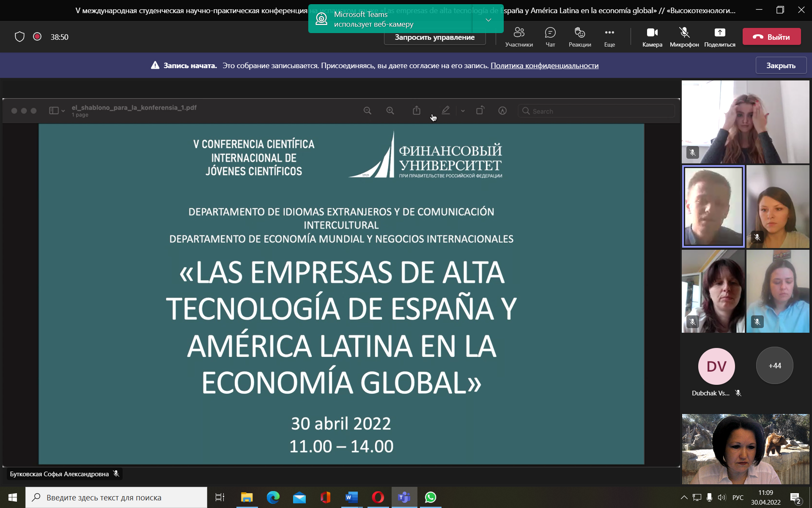
Task: Click the zoom in magnifier in PDF viewer
Action: click(x=390, y=110)
